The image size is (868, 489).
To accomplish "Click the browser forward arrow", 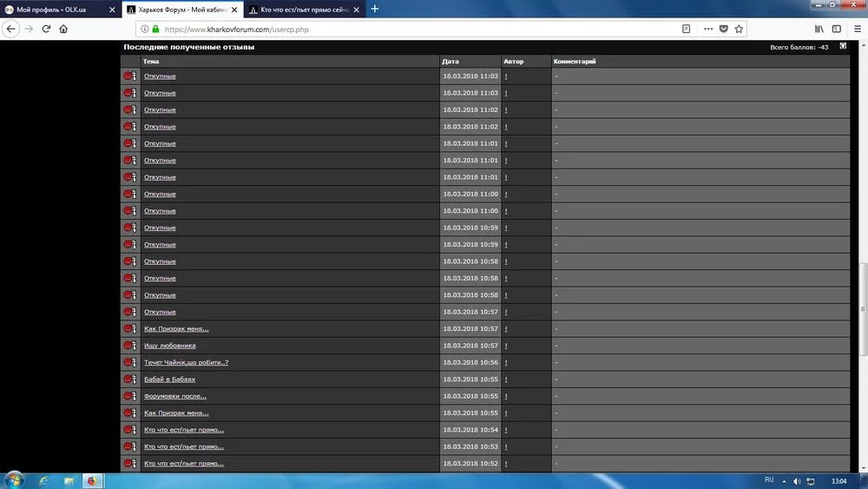I will coord(29,29).
